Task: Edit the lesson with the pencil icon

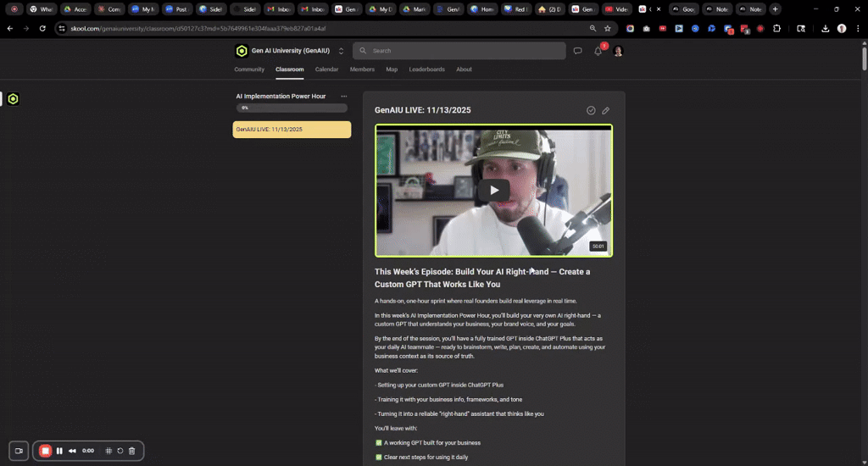Action: click(605, 111)
